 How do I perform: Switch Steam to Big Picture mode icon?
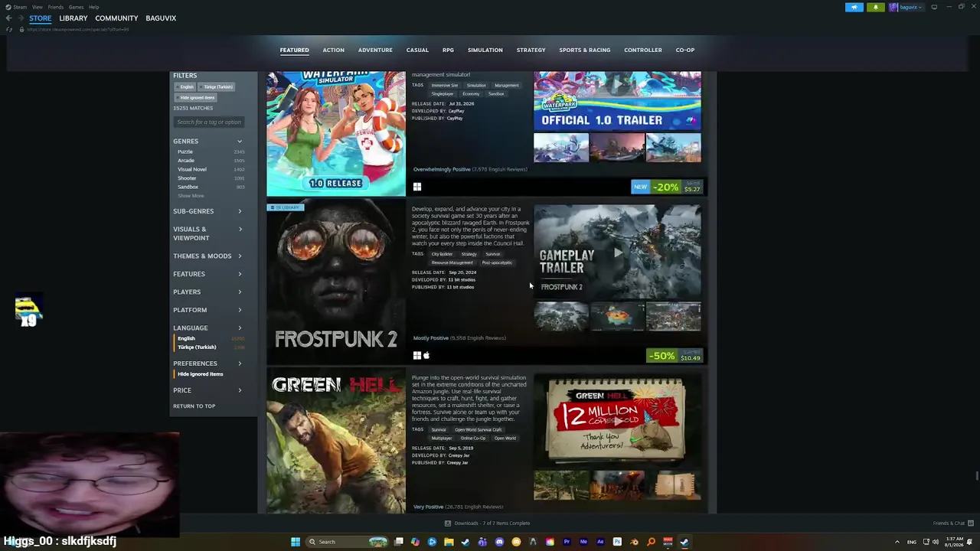point(934,7)
